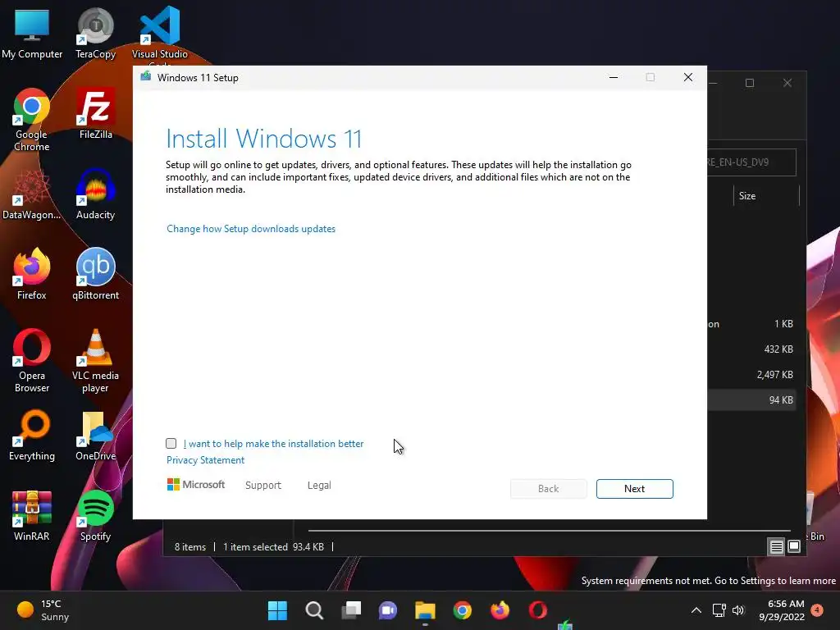The image size is (840, 630).
Task: Open the Legal link in Setup
Action: pyautogui.click(x=319, y=486)
